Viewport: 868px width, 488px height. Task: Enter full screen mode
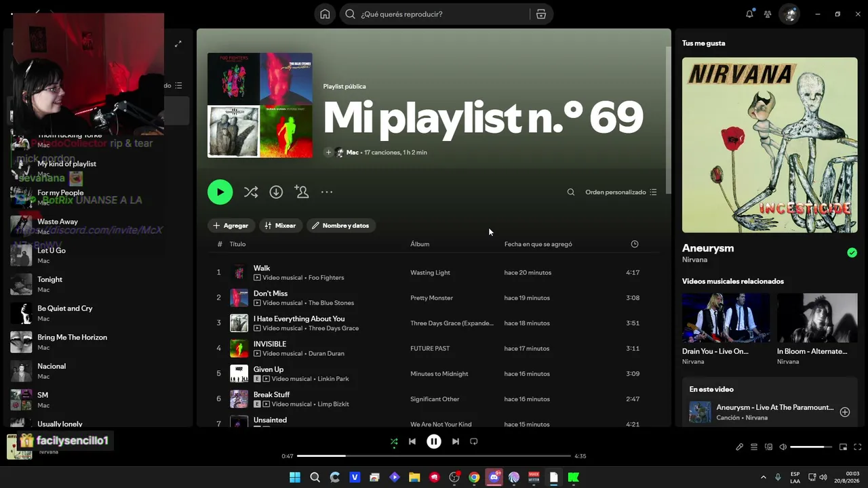point(857,447)
